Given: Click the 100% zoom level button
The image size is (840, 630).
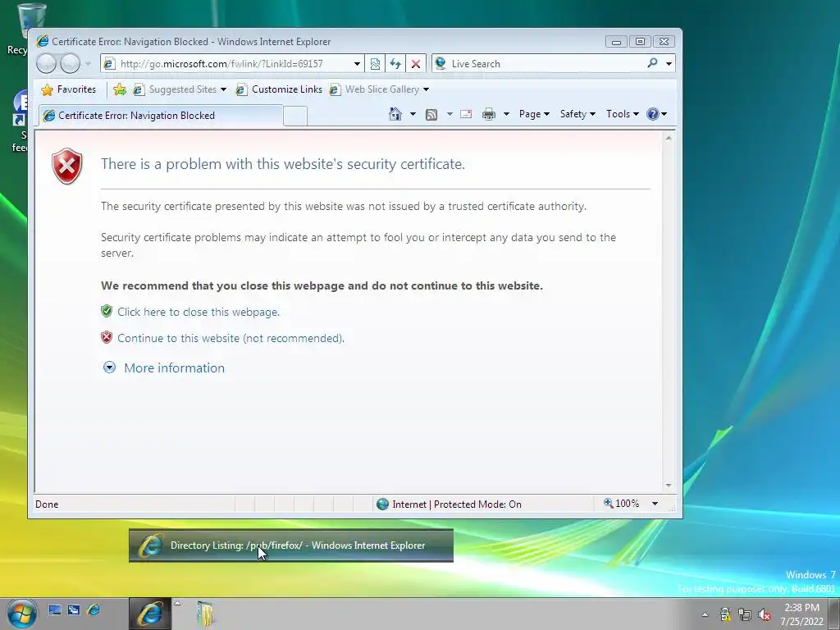Looking at the screenshot, I should tap(622, 504).
